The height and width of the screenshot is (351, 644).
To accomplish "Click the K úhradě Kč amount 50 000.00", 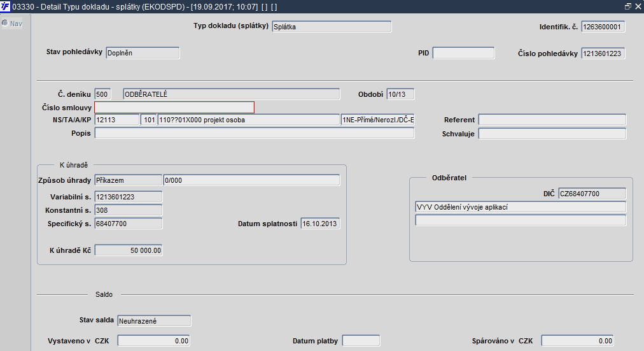I will coord(128,250).
